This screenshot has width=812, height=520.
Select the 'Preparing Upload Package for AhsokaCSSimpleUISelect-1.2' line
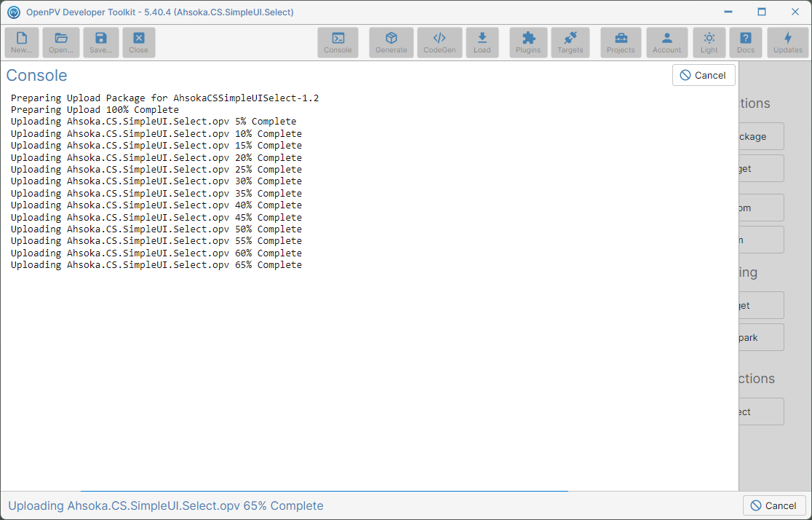(x=164, y=98)
